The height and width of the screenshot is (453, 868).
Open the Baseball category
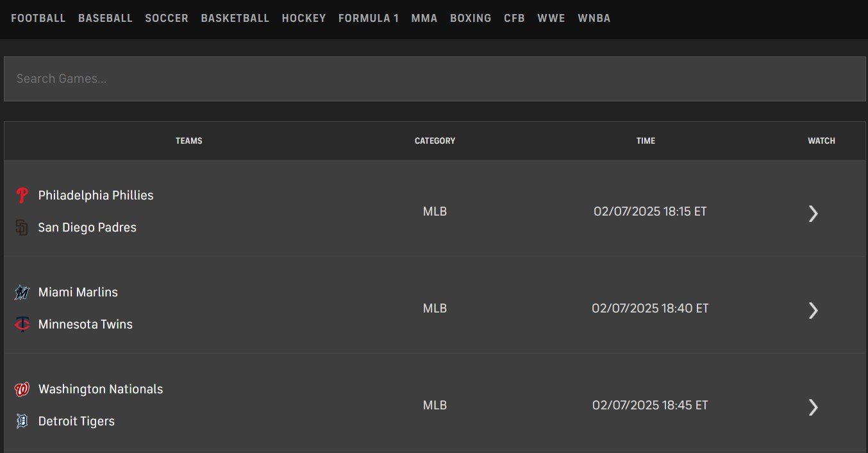105,18
